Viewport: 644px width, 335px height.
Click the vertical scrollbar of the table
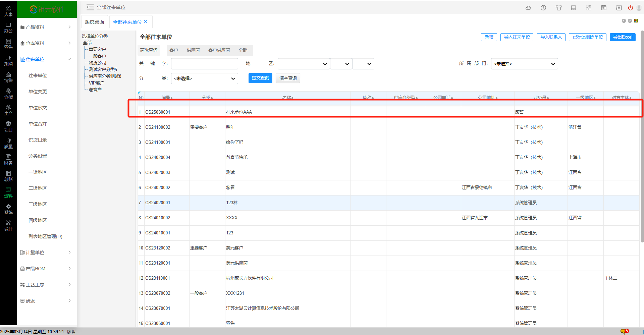coord(642,136)
